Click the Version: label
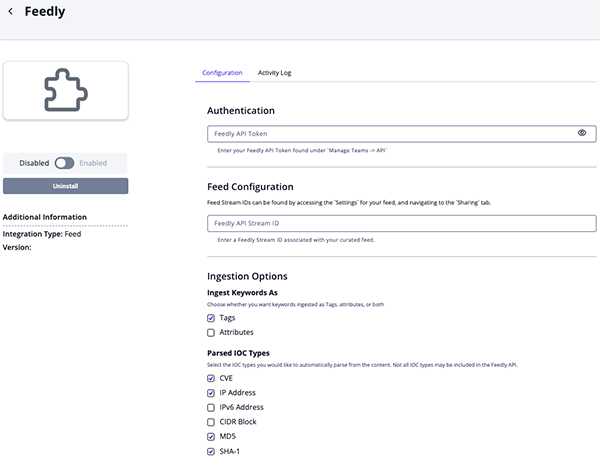The image size is (600, 458). [x=17, y=247]
